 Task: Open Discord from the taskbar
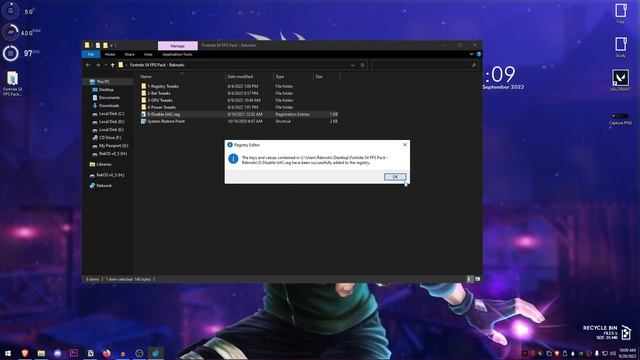(58, 353)
